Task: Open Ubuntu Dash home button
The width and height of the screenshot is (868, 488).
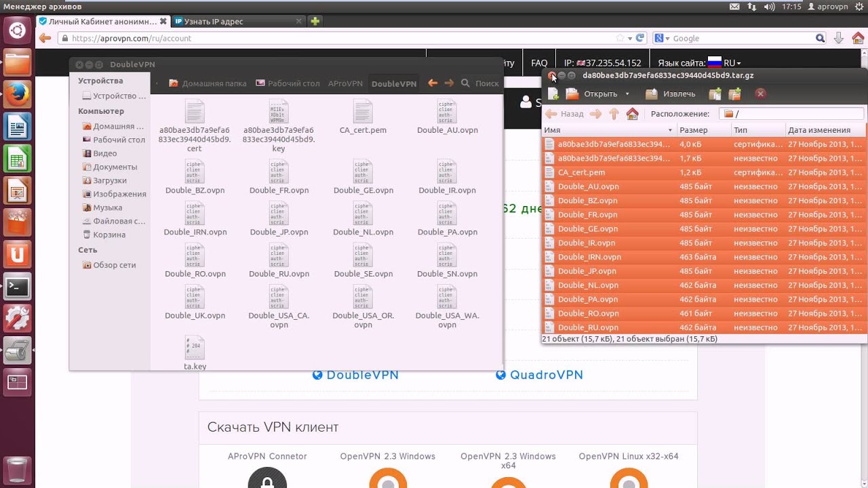Action: coord(17,30)
